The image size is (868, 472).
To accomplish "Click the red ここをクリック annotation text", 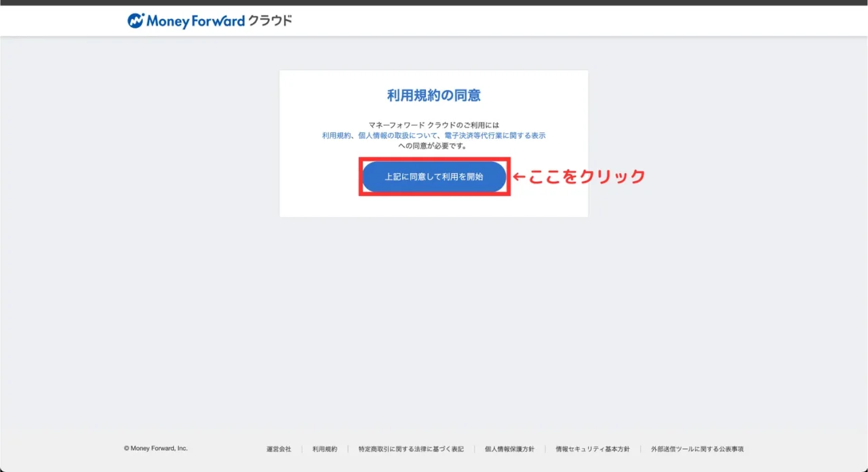I will point(587,177).
